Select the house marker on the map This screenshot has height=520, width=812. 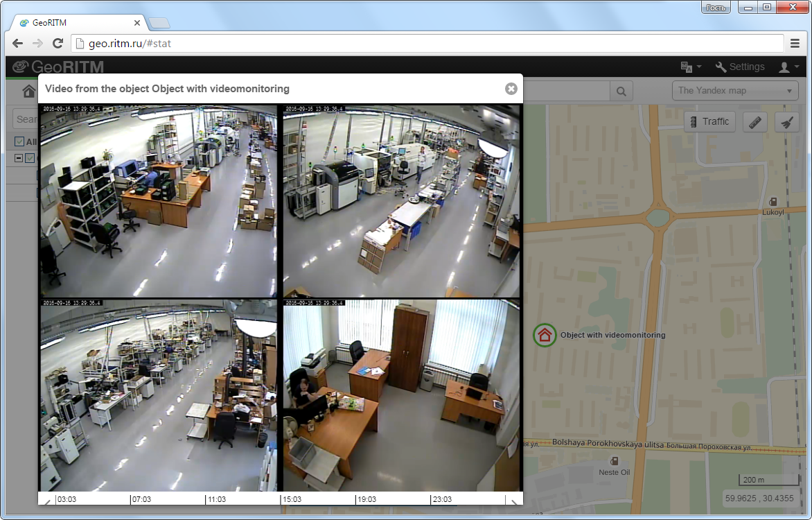point(545,335)
